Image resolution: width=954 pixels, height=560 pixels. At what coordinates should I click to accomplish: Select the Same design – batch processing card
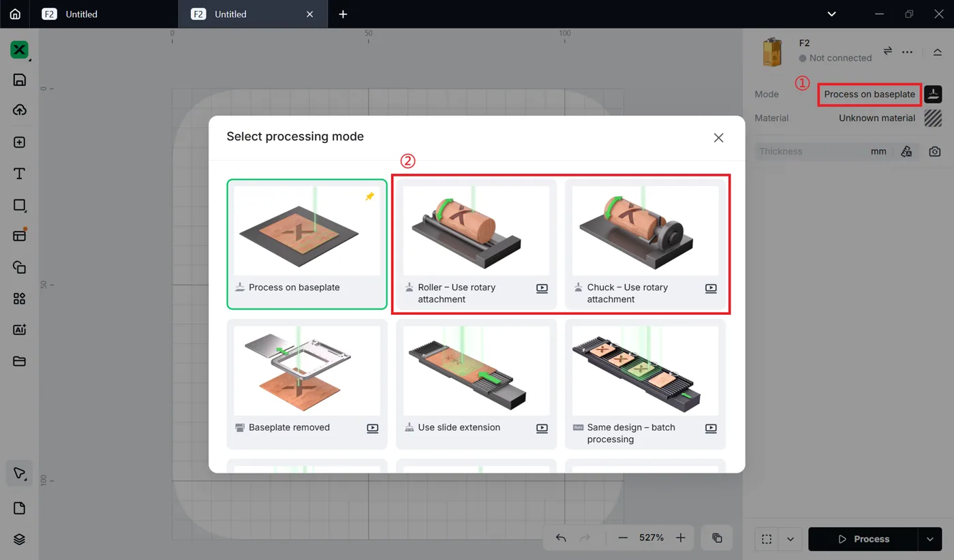click(x=645, y=384)
